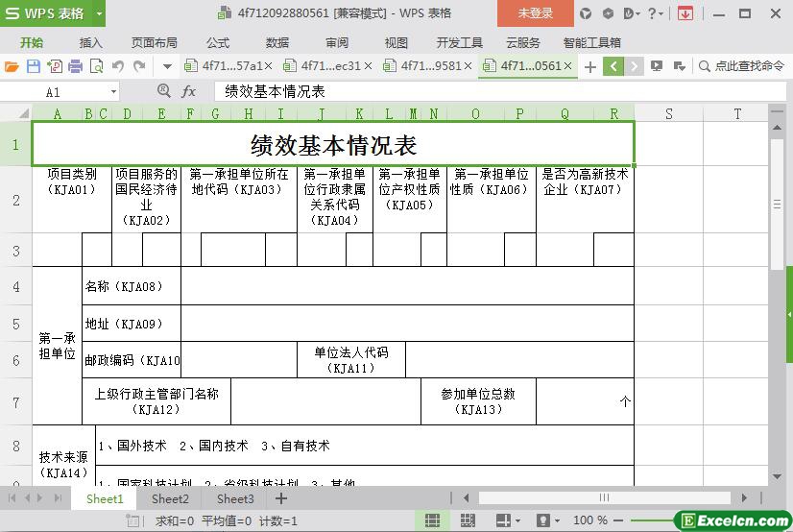
Task: Jump to last sheet navigation arrow
Action: pyautogui.click(x=59, y=498)
